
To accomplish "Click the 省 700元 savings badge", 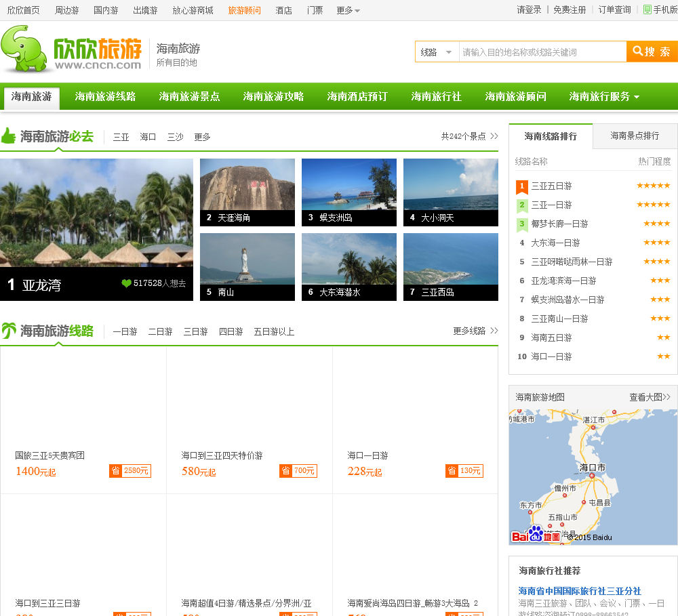I will pos(298,471).
